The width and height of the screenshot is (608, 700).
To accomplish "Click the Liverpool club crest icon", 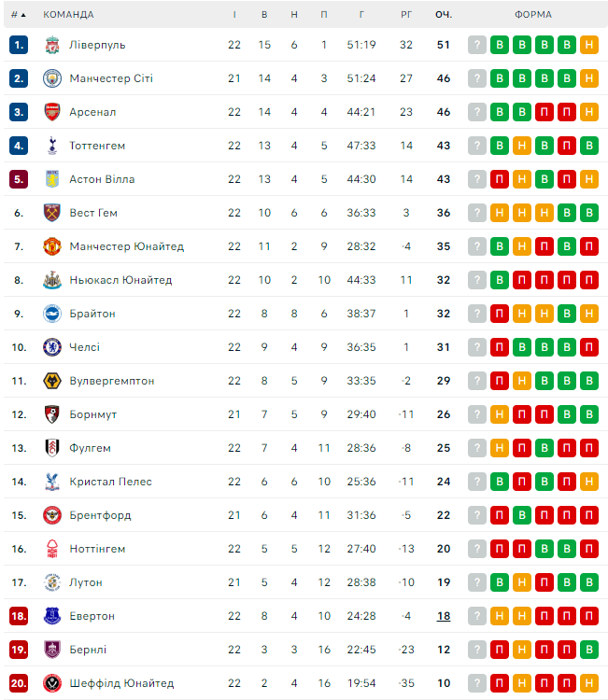I will (x=51, y=45).
